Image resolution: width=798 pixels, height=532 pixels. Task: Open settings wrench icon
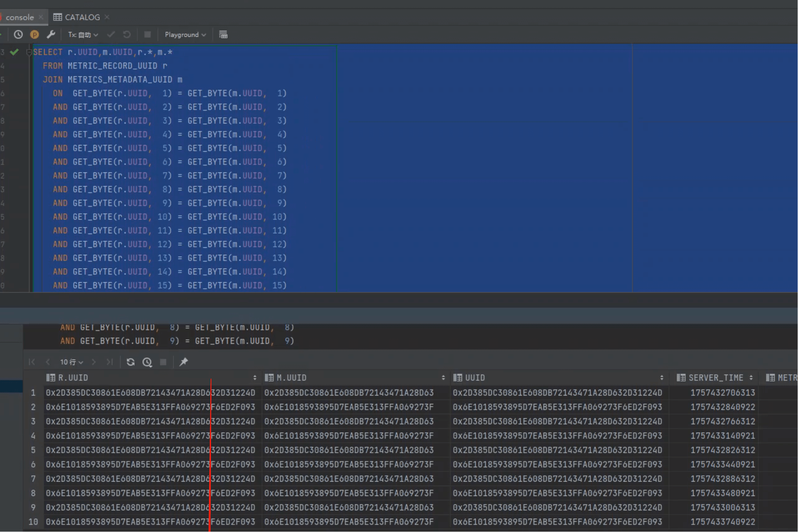(x=51, y=35)
